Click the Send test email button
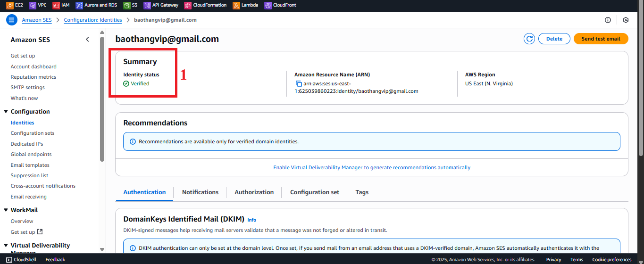644x264 pixels. click(x=601, y=39)
